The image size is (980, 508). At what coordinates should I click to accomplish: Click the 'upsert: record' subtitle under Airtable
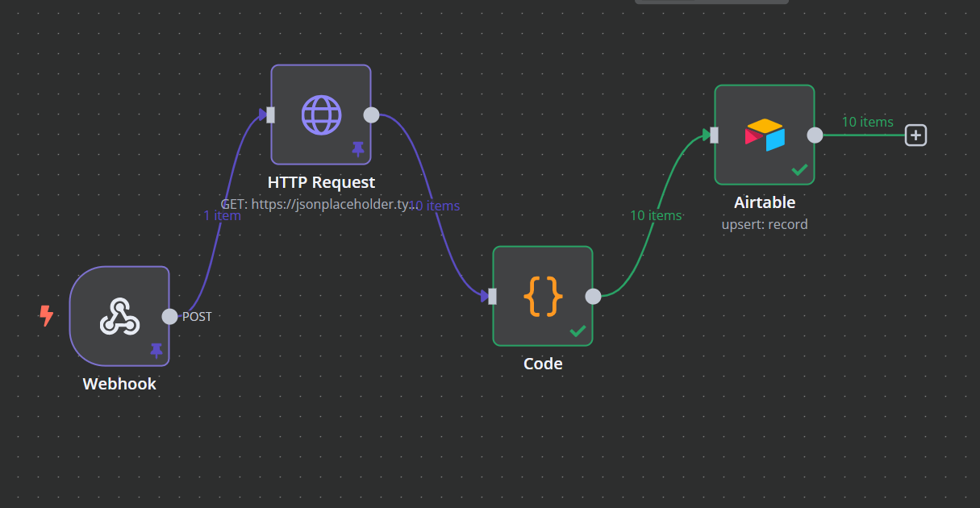pos(764,224)
